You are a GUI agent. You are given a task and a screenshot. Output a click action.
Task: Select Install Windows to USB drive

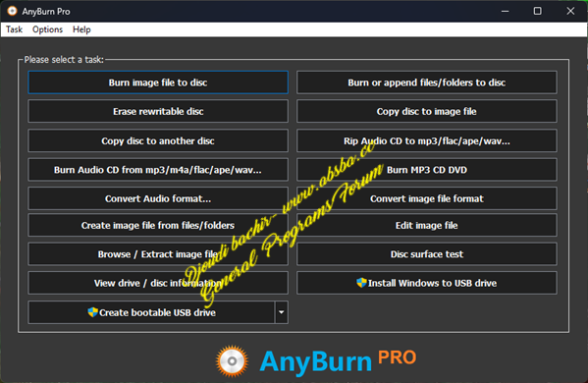426,283
